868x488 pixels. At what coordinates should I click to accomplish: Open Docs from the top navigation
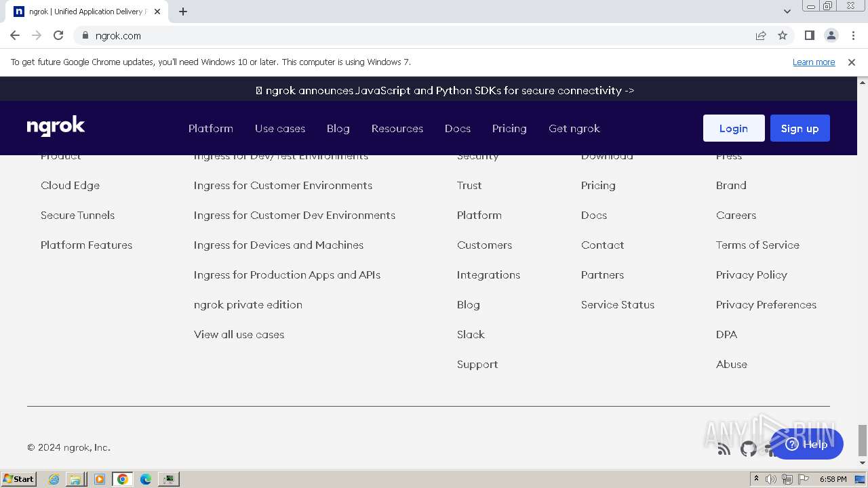(458, 128)
